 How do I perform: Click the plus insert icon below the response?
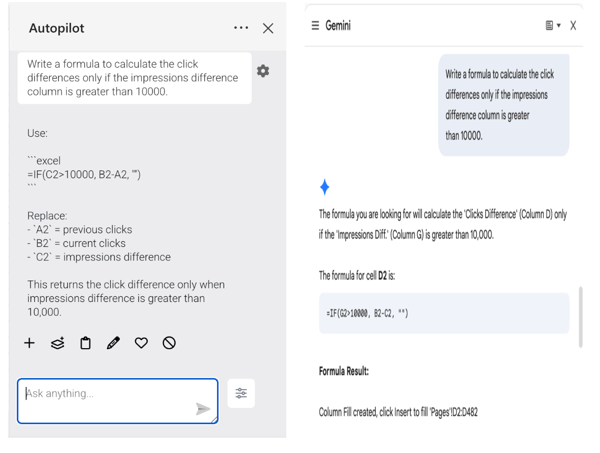point(29,343)
